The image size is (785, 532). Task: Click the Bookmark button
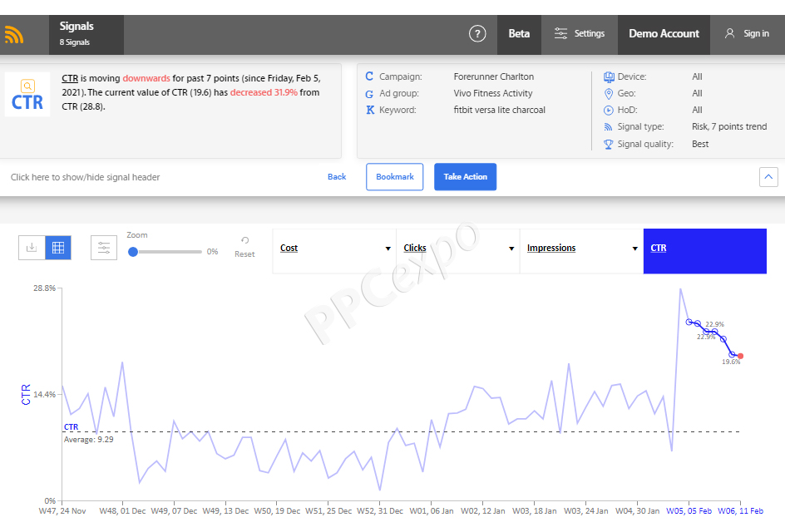[395, 177]
